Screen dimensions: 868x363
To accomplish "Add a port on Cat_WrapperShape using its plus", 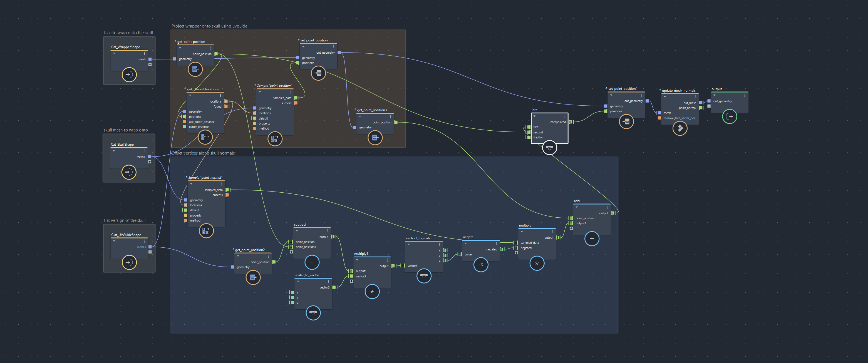I will [x=150, y=64].
